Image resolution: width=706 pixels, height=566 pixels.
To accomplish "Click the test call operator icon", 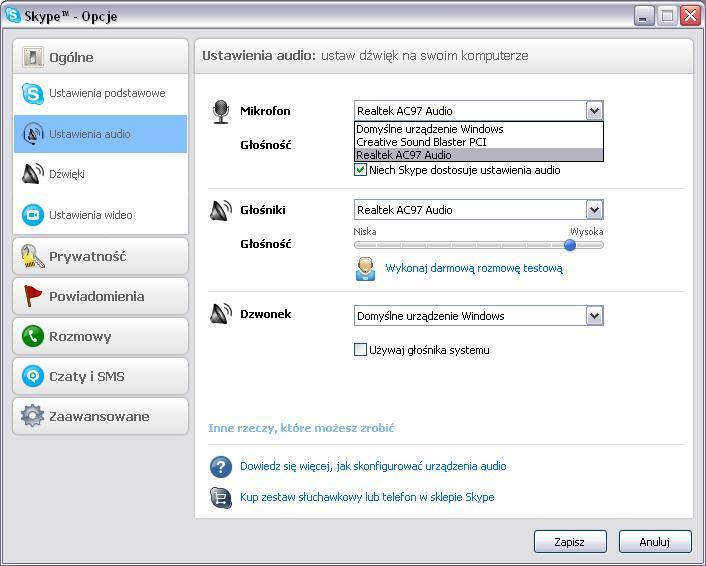I will click(366, 269).
